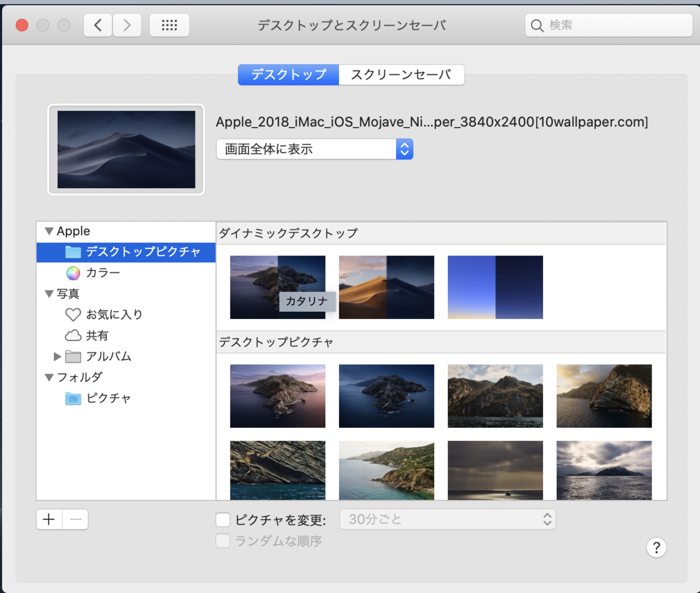Navigate back using the left arrow icon
700x593 pixels.
(97, 25)
